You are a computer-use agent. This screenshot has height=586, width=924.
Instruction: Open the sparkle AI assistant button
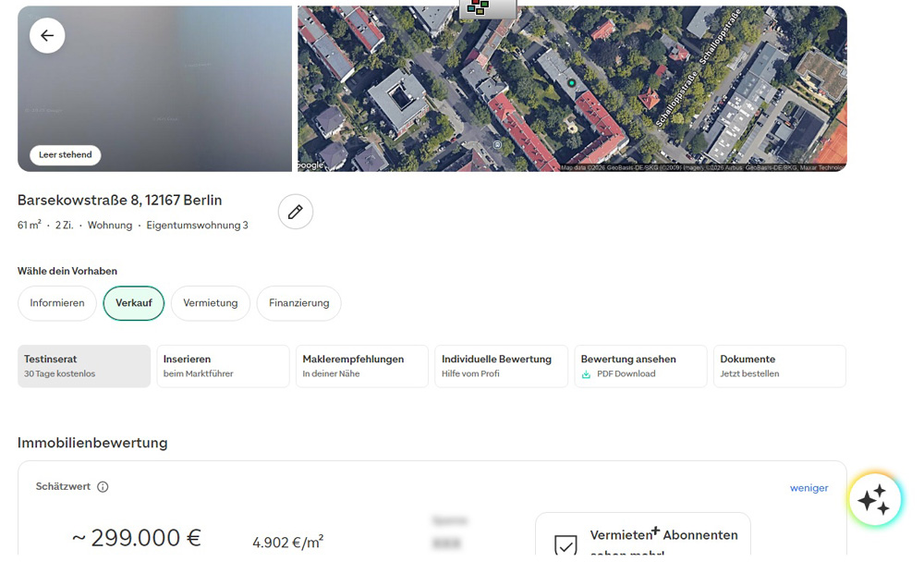[x=874, y=500]
